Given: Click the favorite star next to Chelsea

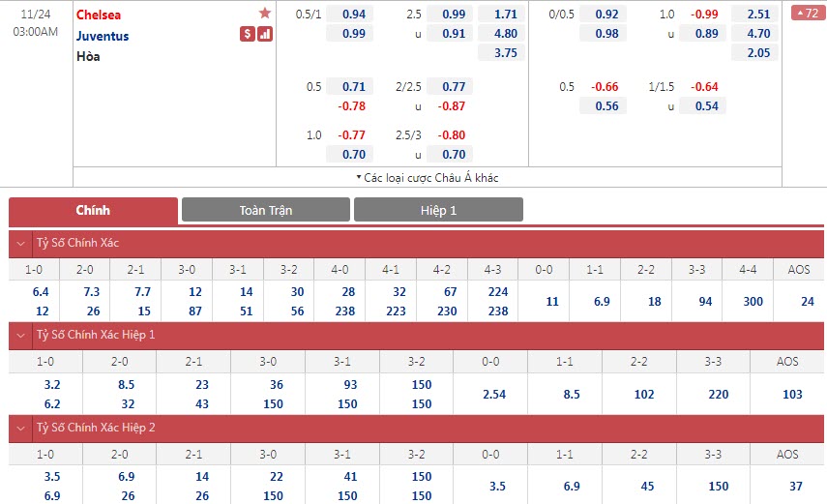Looking at the screenshot, I should coord(265,14).
